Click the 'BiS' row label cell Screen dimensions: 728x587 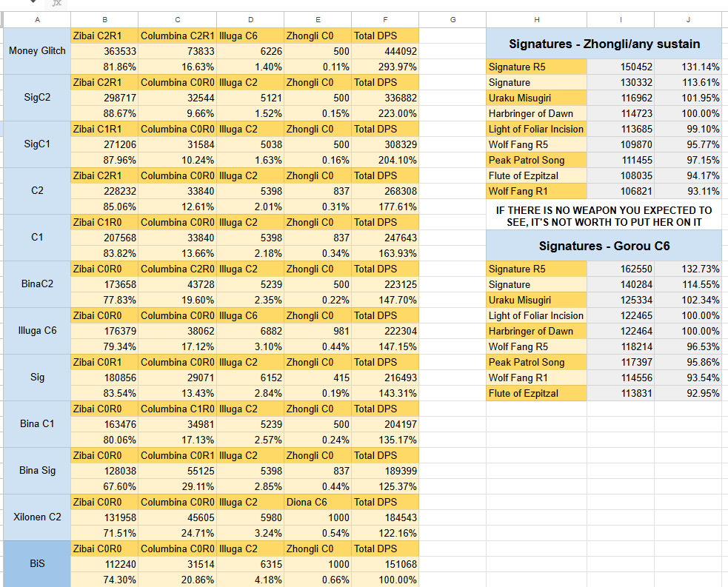click(37, 564)
